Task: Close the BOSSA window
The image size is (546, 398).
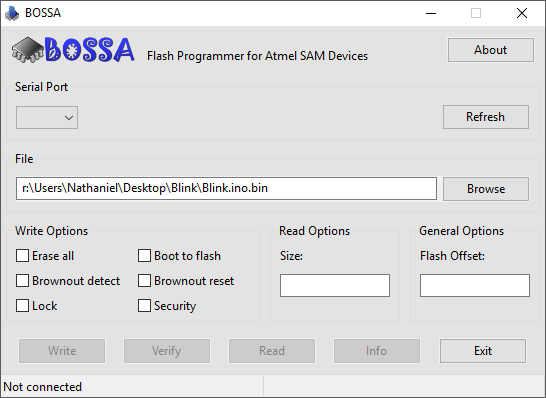Action: [522, 13]
